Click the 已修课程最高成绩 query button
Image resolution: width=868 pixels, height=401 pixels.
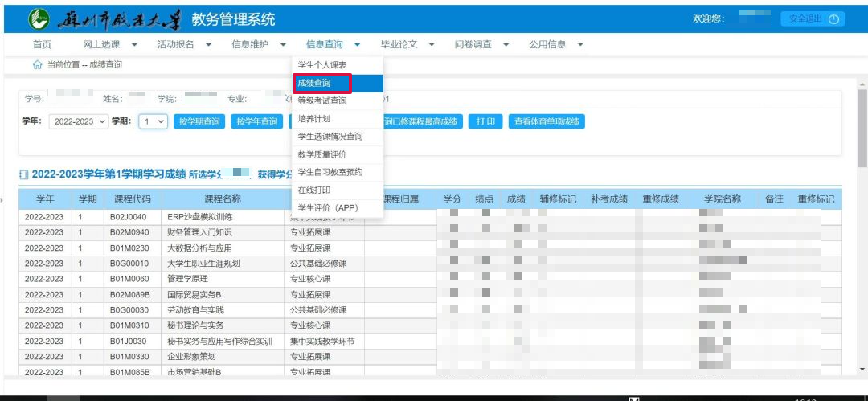(423, 122)
